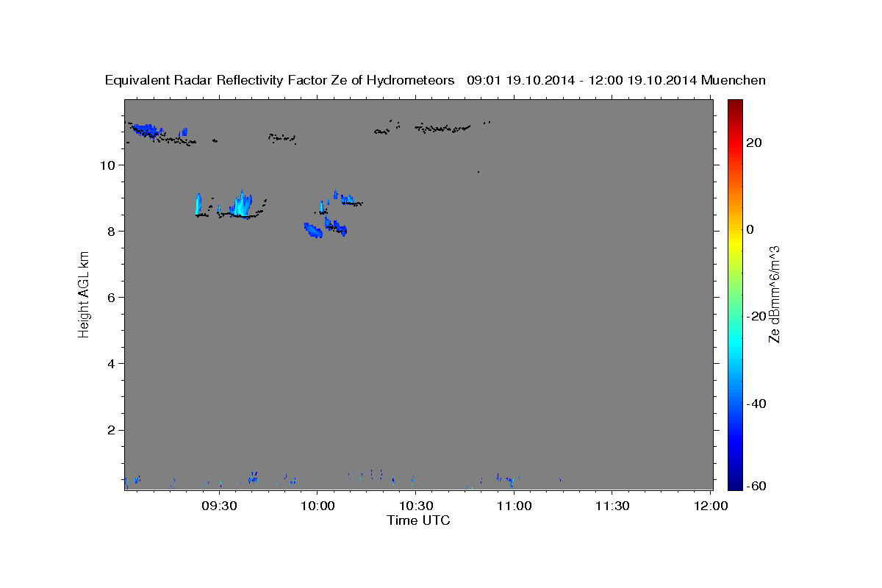This screenshot has height=588, width=882.
Task: Click the '-40' colorbar tick label
Action: [x=755, y=403]
